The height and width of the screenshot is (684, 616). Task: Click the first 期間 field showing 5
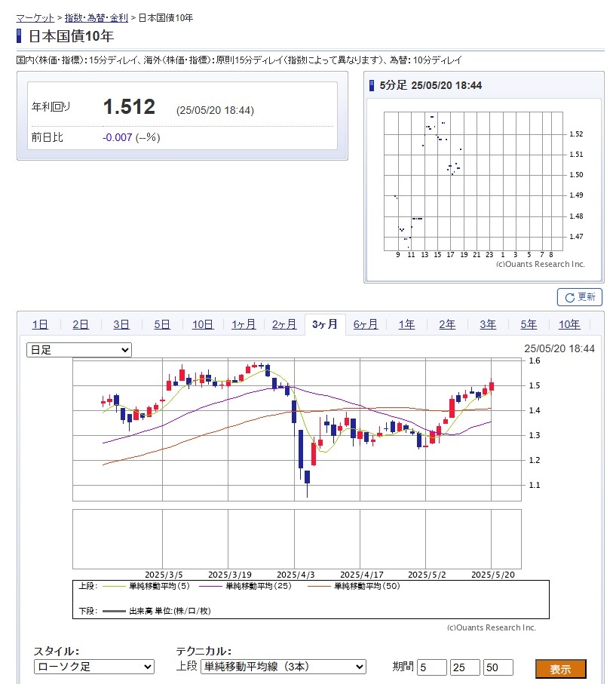[432, 667]
